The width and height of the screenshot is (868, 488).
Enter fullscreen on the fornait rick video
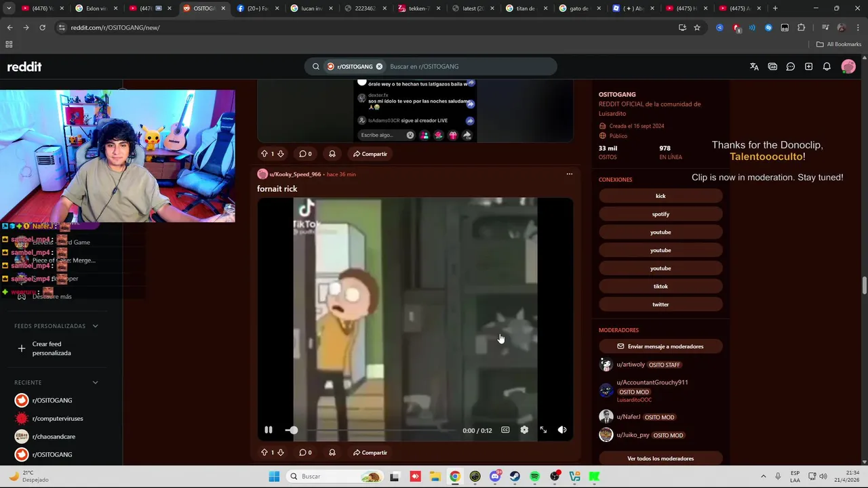543,430
